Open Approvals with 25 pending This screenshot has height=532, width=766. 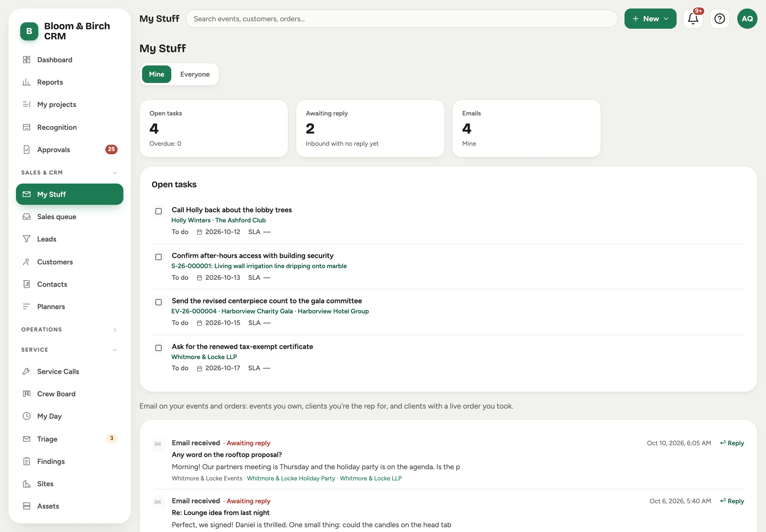click(70, 149)
